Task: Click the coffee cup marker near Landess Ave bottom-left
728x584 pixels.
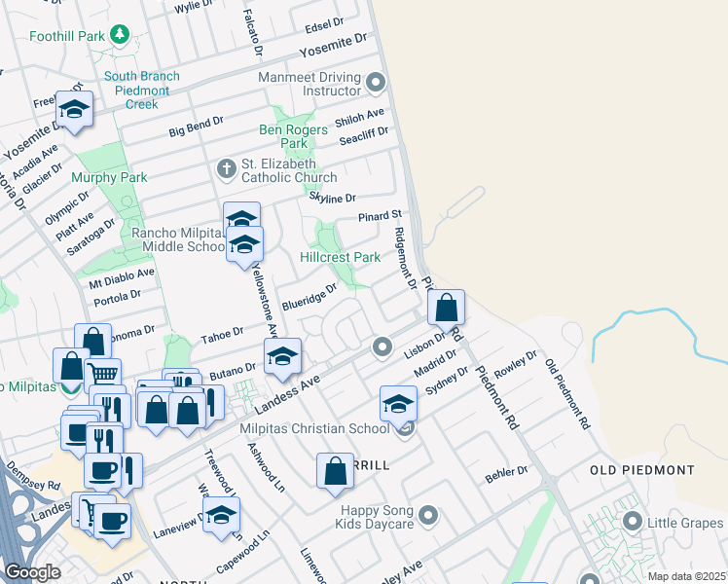Action: 112,525
